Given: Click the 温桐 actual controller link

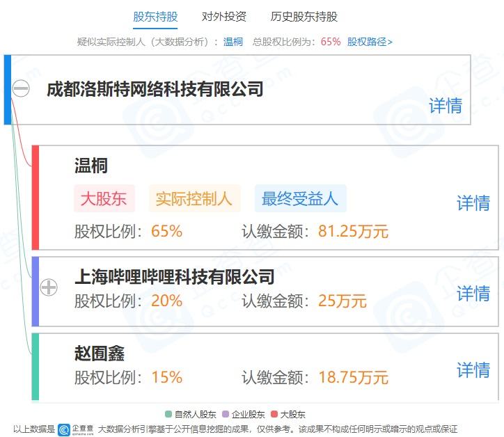Looking at the screenshot, I should point(233,42).
